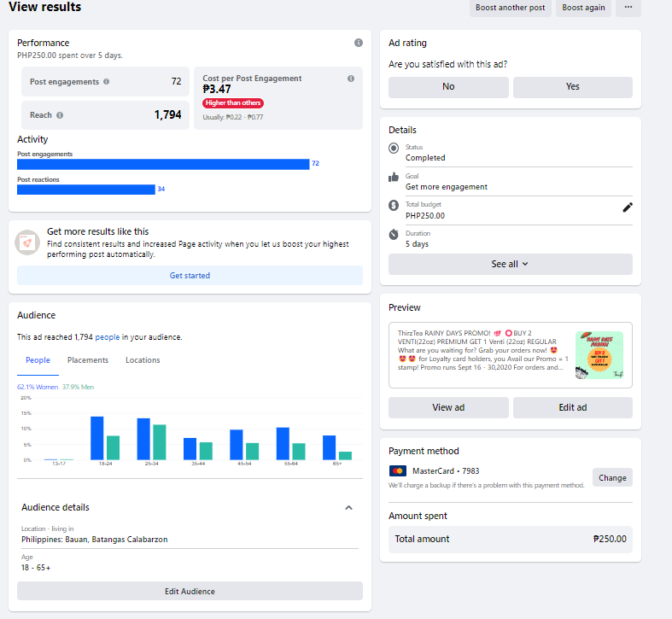The image size is (672, 619).
Task: Click the 'Completed' status text
Action: 425,158
